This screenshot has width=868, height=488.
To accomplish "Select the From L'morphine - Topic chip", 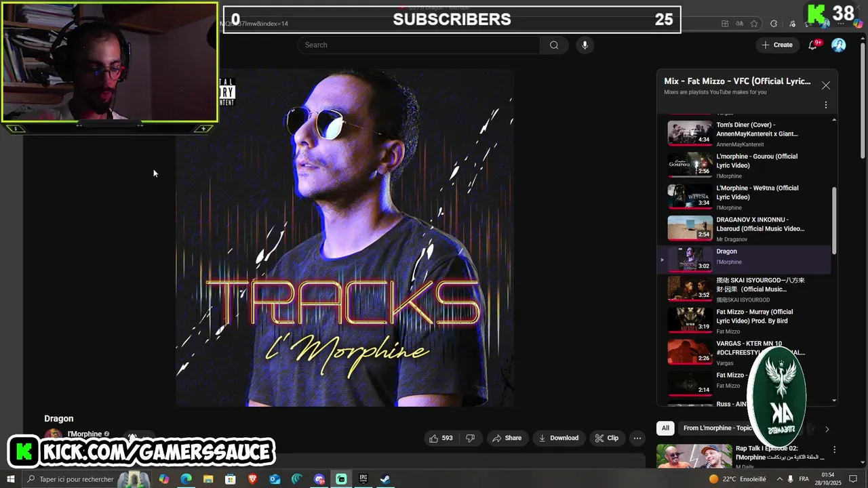I will click(x=717, y=428).
